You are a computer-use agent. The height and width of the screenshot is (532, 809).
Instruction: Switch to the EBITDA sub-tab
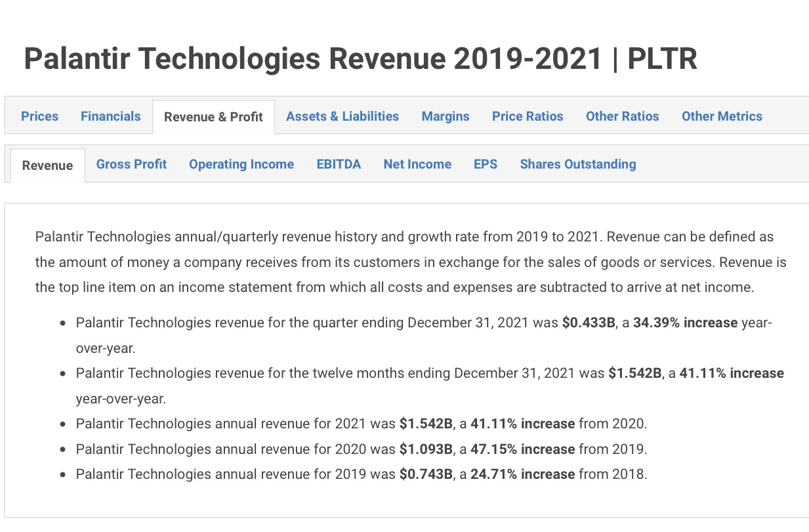(x=339, y=164)
